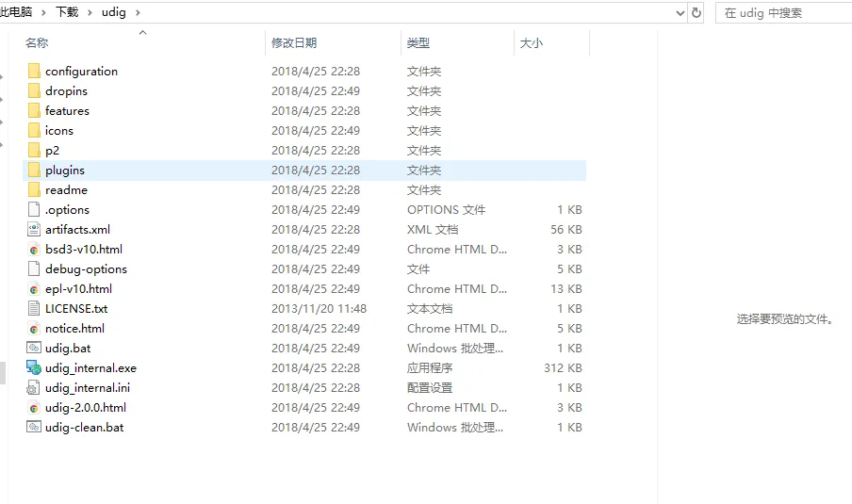Select the readme folder name
852x504 pixels.
66,190
